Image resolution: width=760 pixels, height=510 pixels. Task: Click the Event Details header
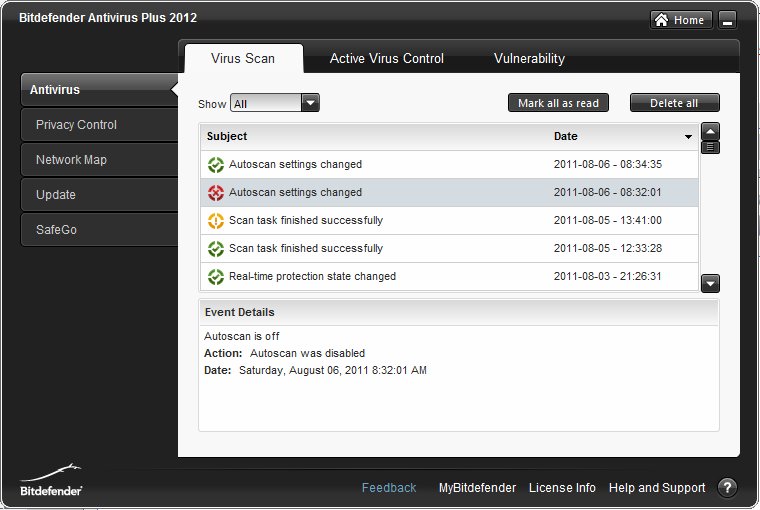point(459,312)
